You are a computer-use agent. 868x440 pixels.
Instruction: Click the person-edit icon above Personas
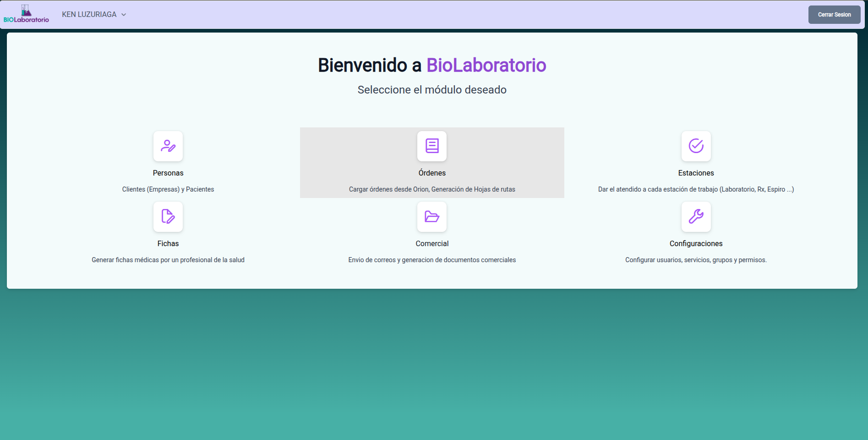[x=168, y=146]
